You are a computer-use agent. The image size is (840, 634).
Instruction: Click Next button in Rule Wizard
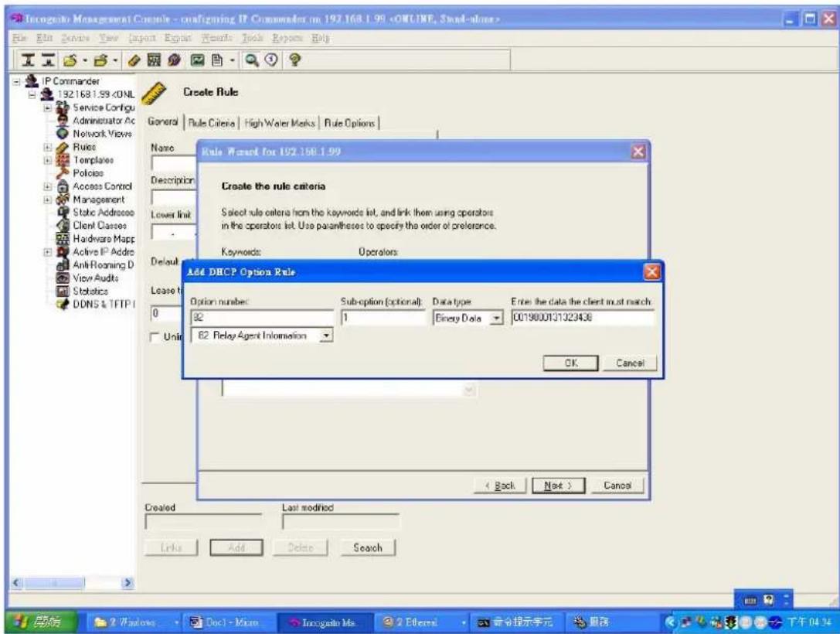click(558, 486)
